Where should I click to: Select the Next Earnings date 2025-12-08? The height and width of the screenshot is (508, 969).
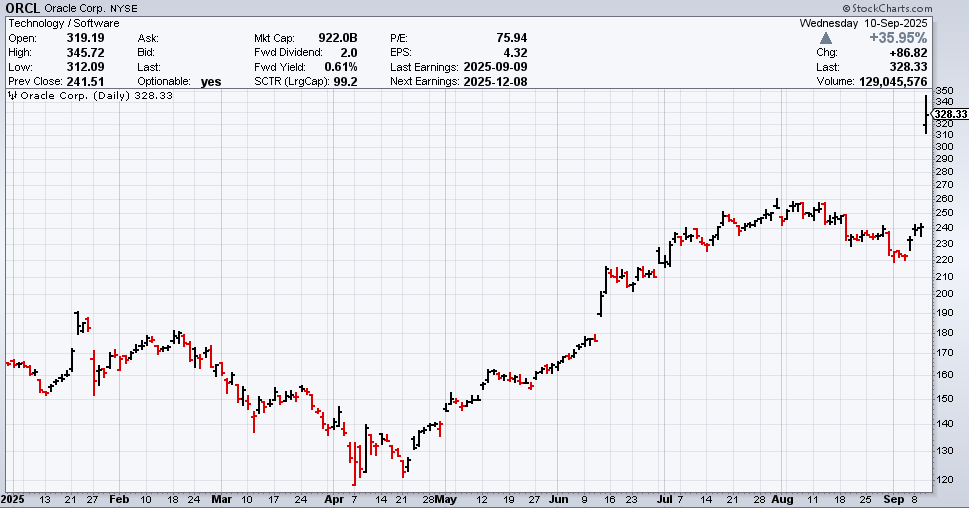coord(496,82)
